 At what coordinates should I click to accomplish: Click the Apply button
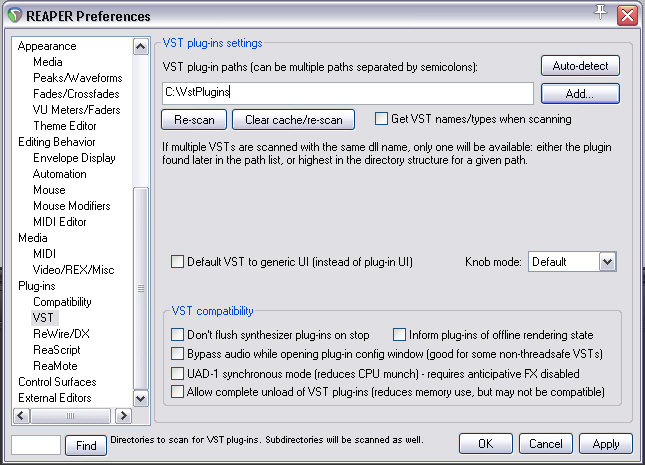point(606,444)
